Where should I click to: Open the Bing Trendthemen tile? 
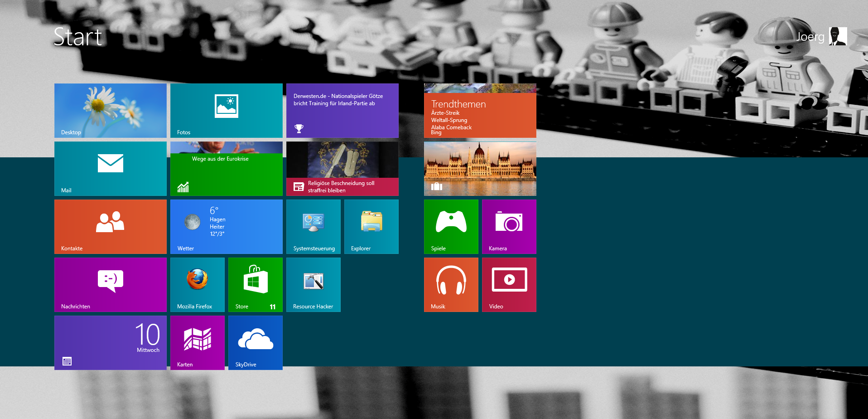(x=480, y=111)
